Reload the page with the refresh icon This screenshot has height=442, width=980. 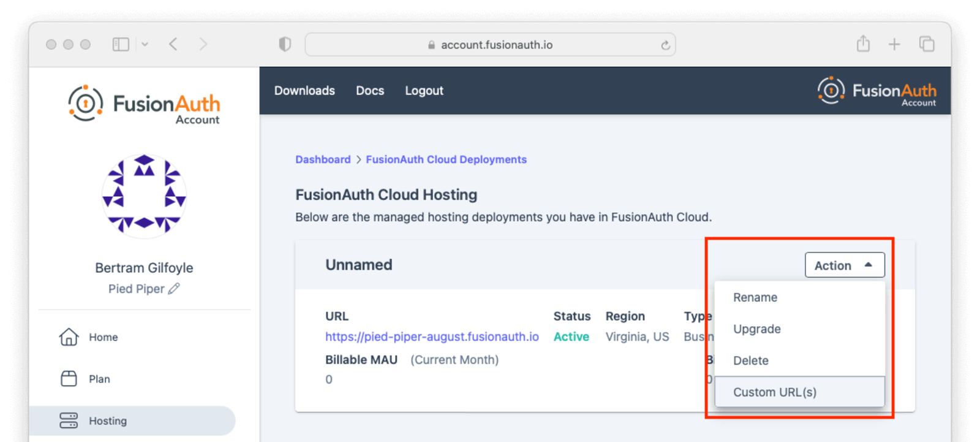[x=665, y=45]
